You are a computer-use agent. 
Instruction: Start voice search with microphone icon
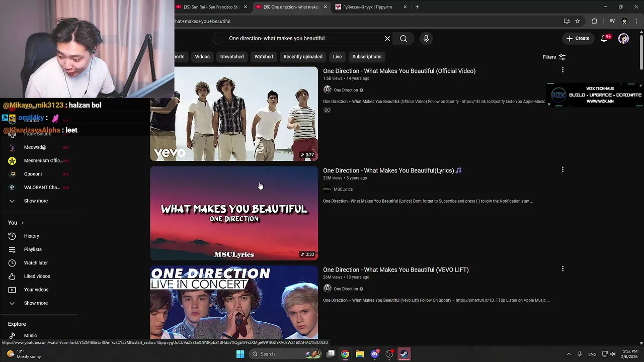coord(426,38)
